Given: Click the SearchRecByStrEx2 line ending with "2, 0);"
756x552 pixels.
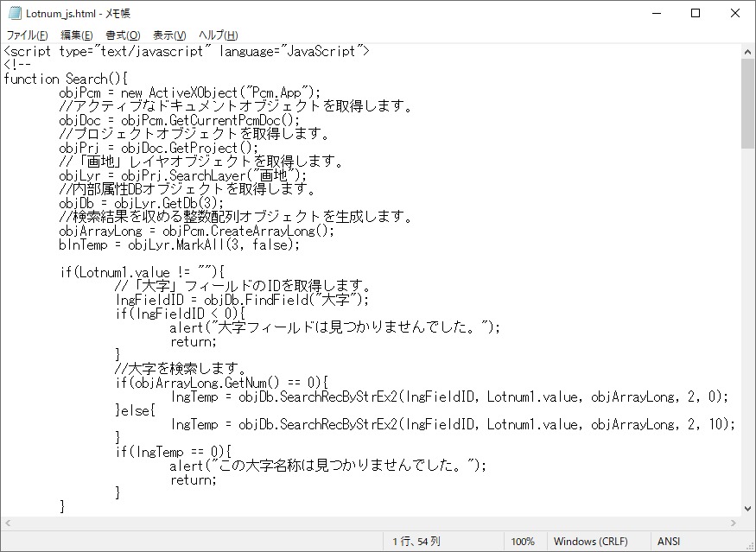Looking at the screenshot, I should (x=449, y=397).
